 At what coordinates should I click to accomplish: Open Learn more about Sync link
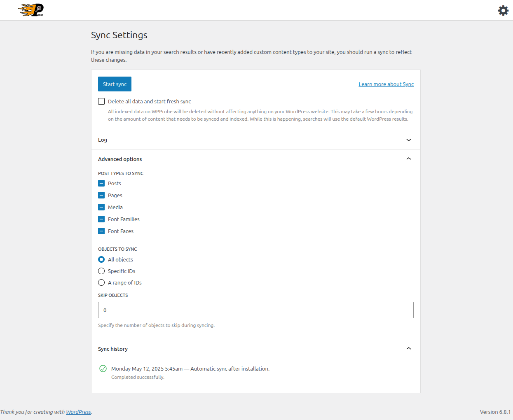click(x=386, y=84)
